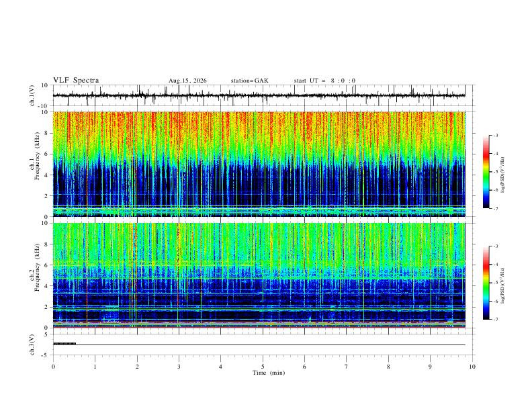The image size is (532, 411).
Task: Click the ch.3(V) axis label
Action: click(32, 345)
